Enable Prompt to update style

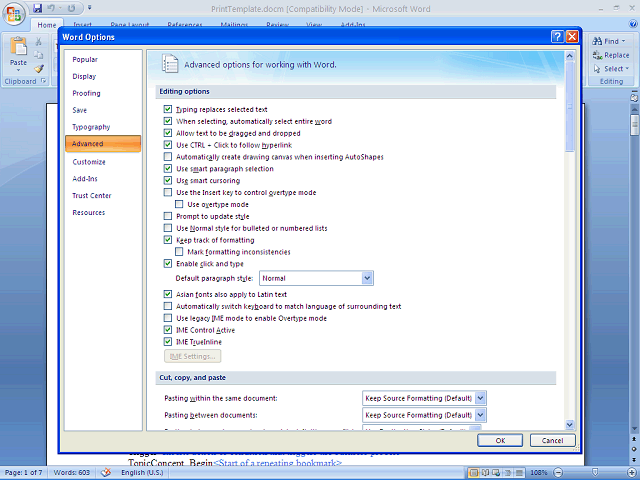[168, 216]
